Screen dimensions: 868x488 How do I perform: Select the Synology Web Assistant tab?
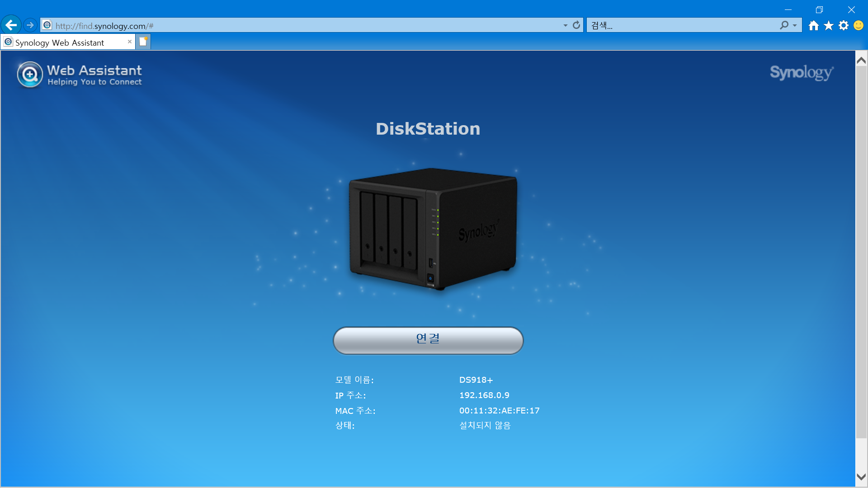tap(63, 42)
